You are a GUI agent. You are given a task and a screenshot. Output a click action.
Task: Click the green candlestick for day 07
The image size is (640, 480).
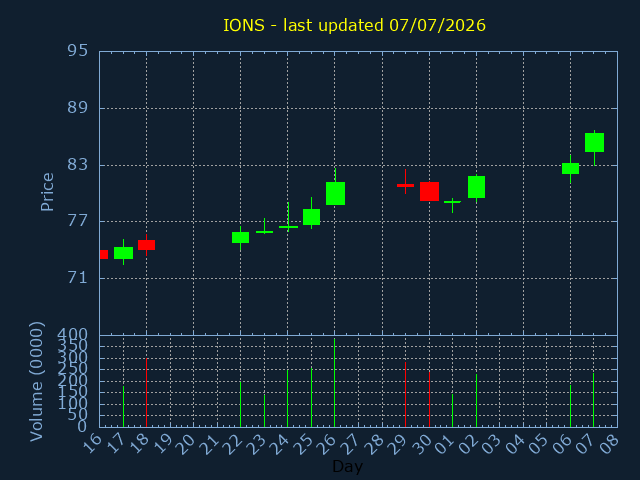(x=594, y=142)
